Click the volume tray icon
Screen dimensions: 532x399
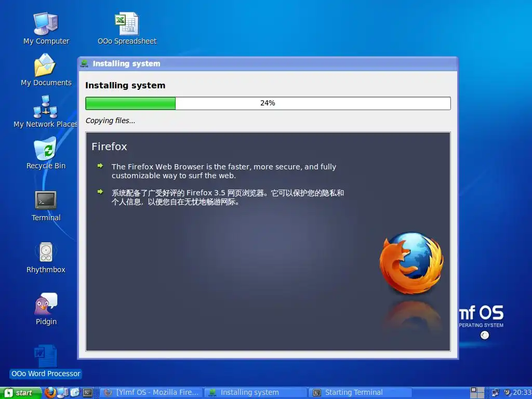pyautogui.click(x=508, y=393)
